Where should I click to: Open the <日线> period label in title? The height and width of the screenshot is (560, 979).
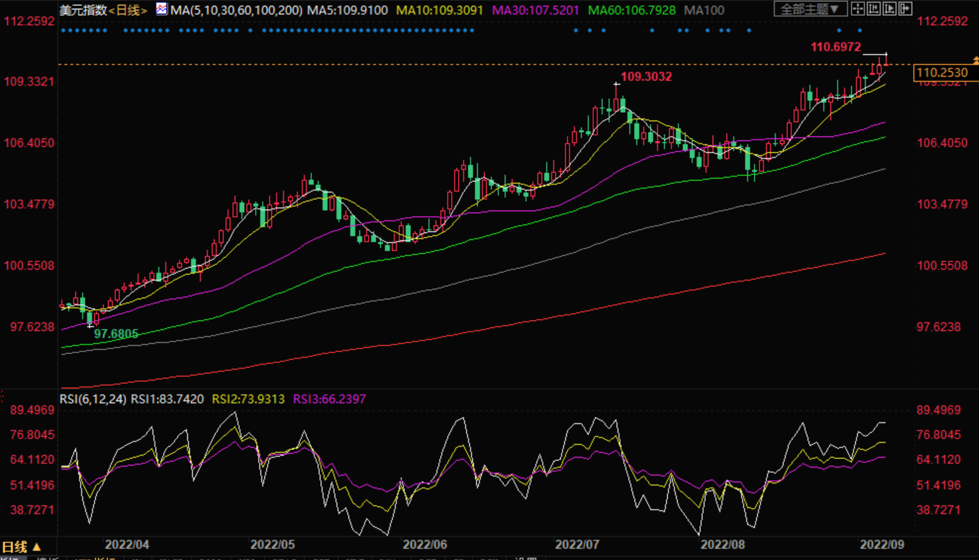click(128, 11)
